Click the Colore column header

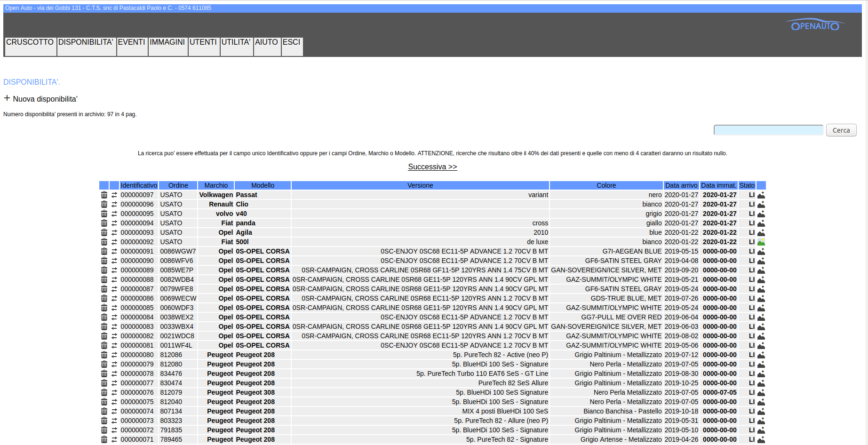click(606, 185)
